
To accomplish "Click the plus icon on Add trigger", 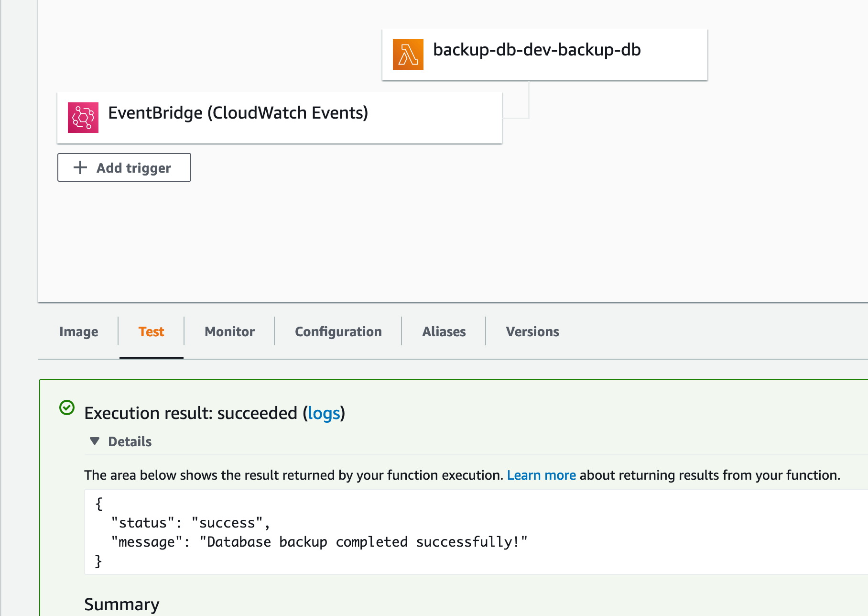I will 79,167.
